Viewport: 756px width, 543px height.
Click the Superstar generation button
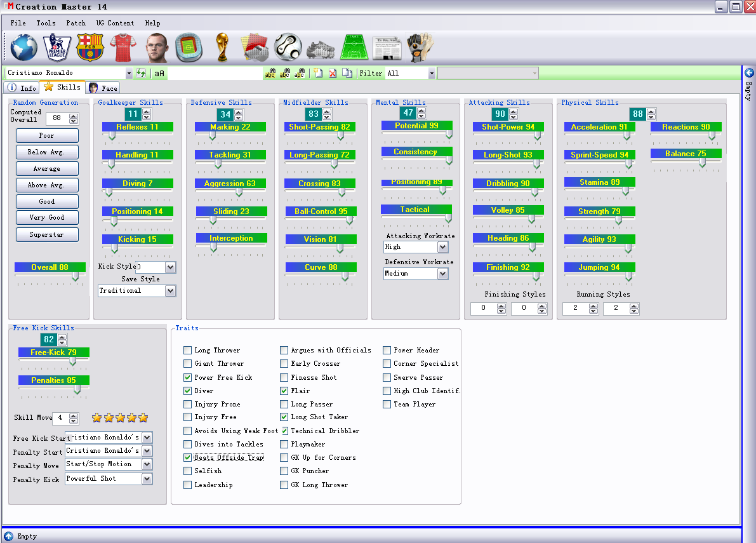point(47,235)
